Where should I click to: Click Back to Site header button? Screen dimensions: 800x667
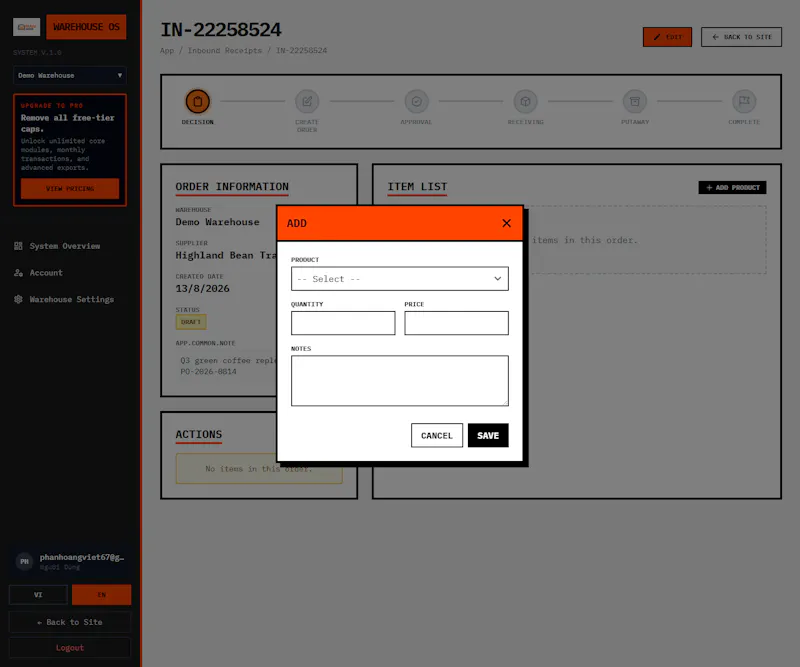(741, 37)
